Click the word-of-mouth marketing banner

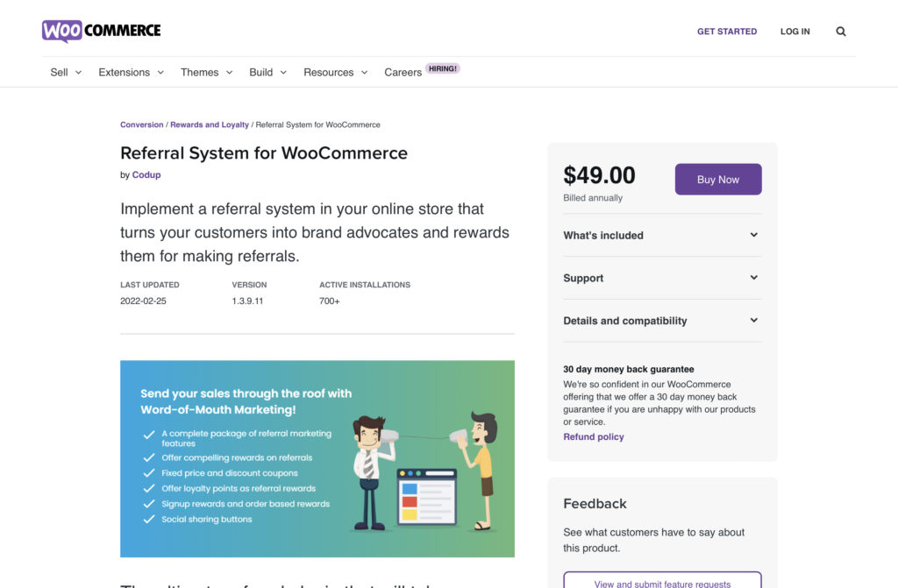point(317,458)
